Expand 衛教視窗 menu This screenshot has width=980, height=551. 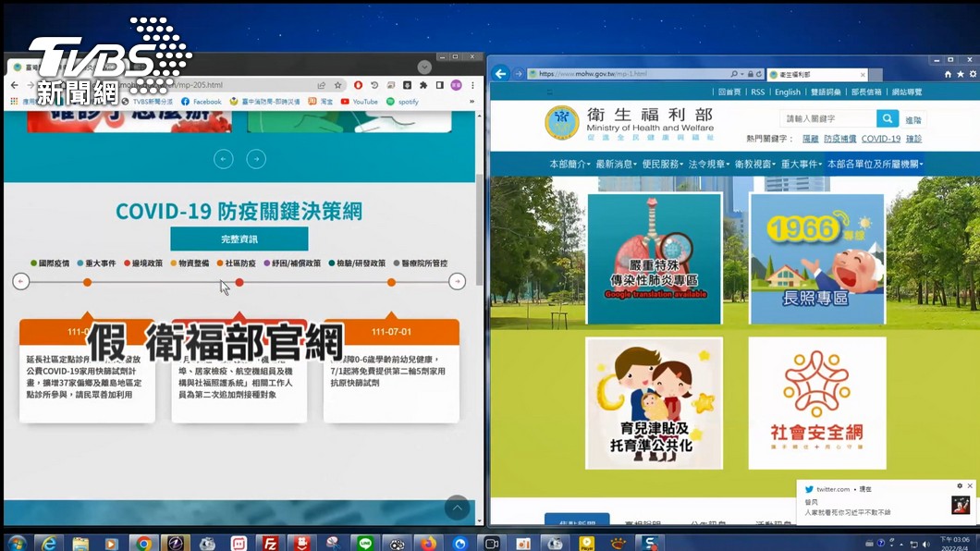click(755, 164)
